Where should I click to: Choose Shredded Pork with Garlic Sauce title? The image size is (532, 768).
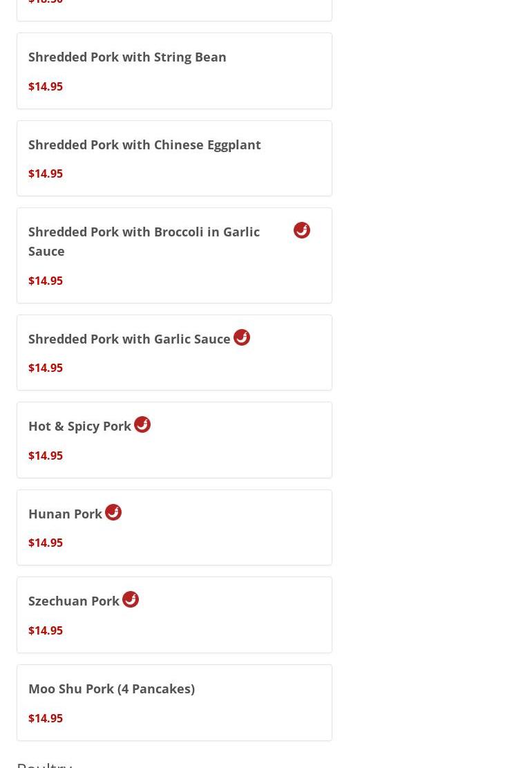129,339
